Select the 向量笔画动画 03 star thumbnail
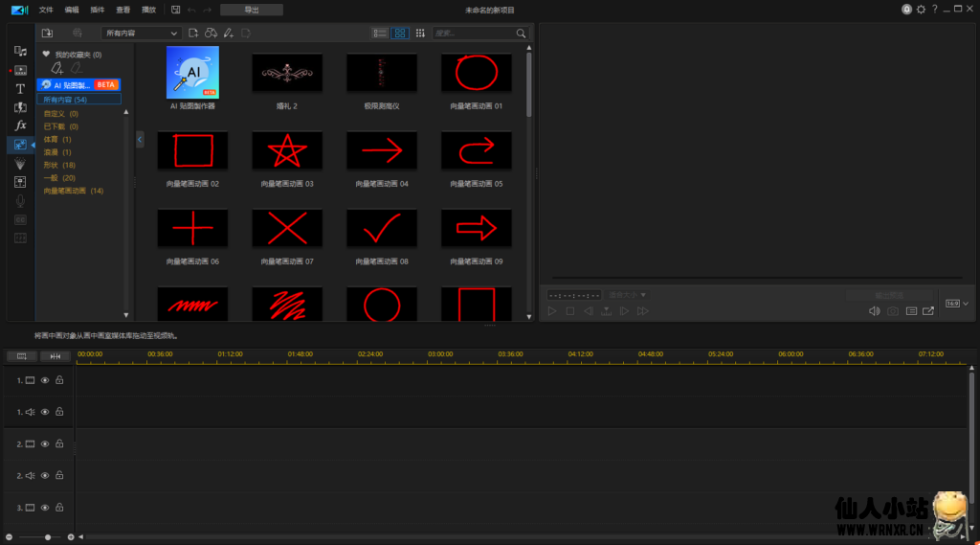Image resolution: width=980 pixels, height=545 pixels. point(287,150)
